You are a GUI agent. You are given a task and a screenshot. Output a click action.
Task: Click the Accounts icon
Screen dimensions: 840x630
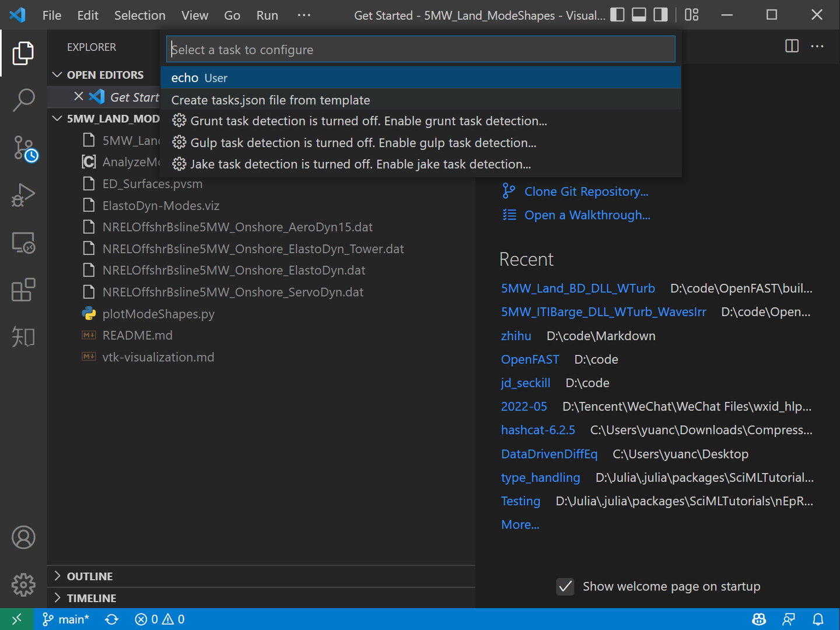(x=23, y=537)
